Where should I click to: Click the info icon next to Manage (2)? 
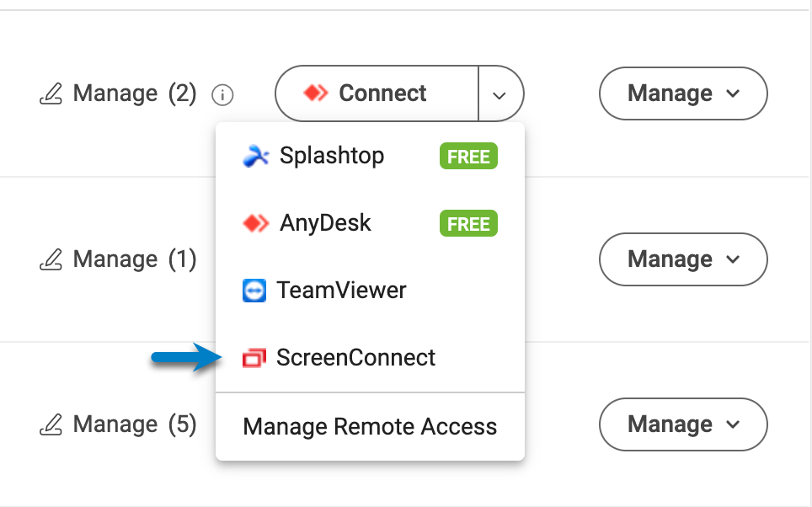222,95
